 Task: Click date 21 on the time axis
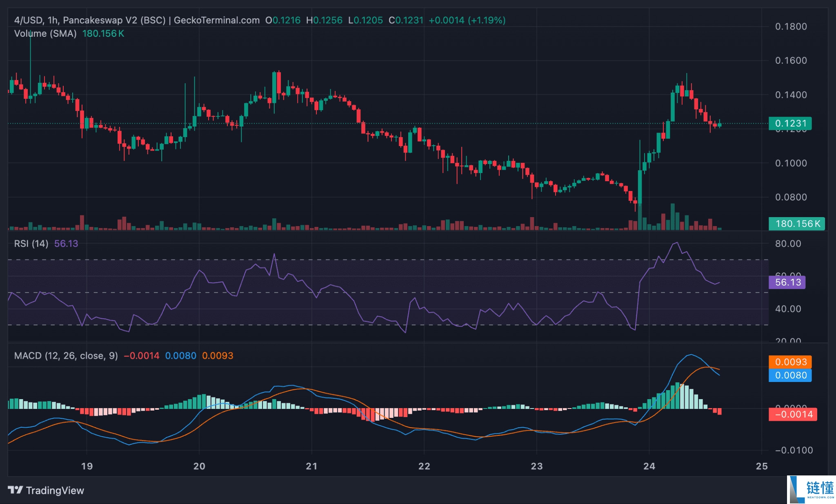311,466
